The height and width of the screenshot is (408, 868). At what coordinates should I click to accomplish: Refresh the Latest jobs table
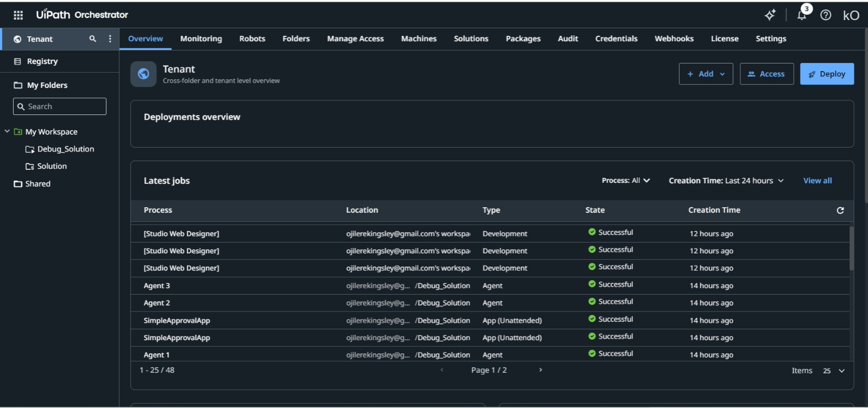pos(840,211)
